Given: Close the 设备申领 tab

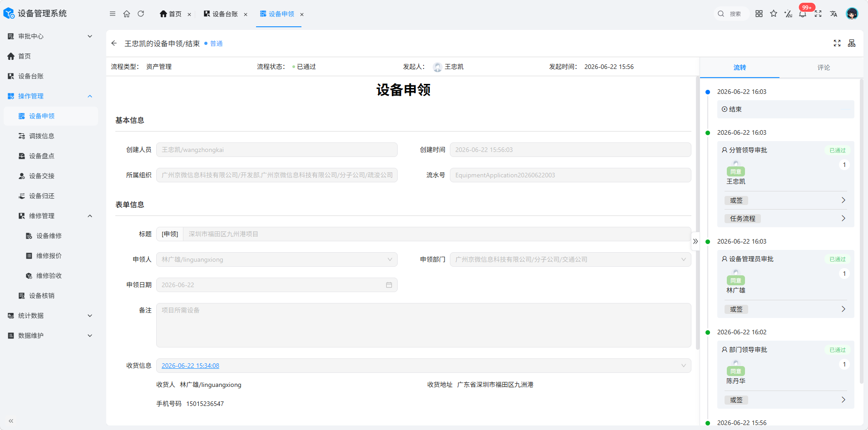Looking at the screenshot, I should point(302,15).
